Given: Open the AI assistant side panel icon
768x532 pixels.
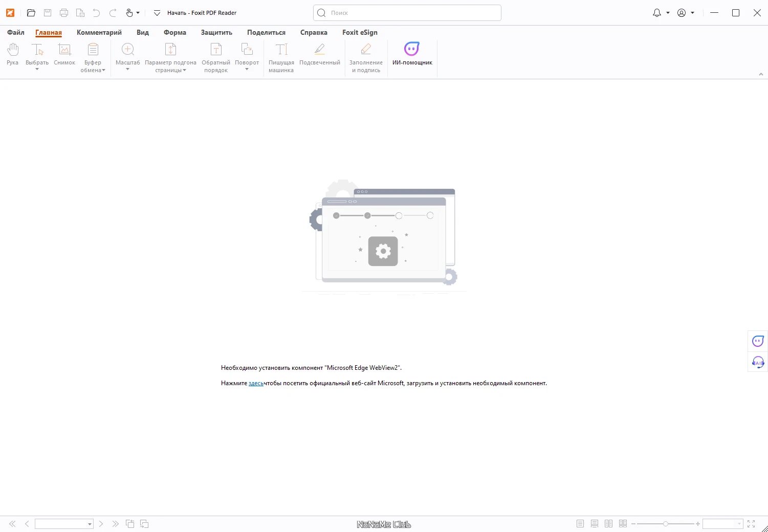Looking at the screenshot, I should point(758,341).
